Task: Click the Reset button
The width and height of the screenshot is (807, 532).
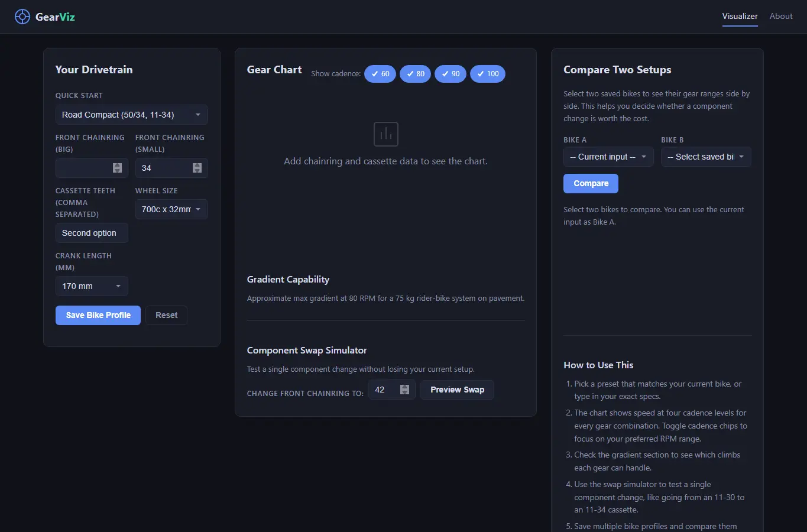Action: point(166,315)
